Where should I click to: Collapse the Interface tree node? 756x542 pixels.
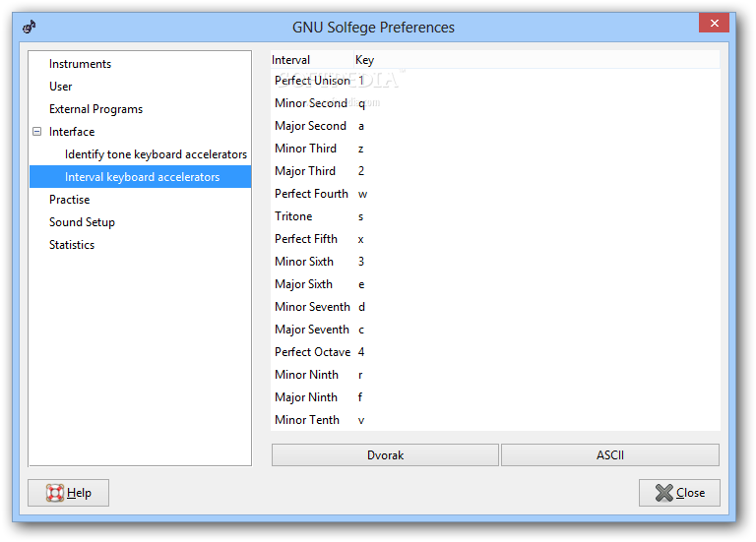[37, 132]
